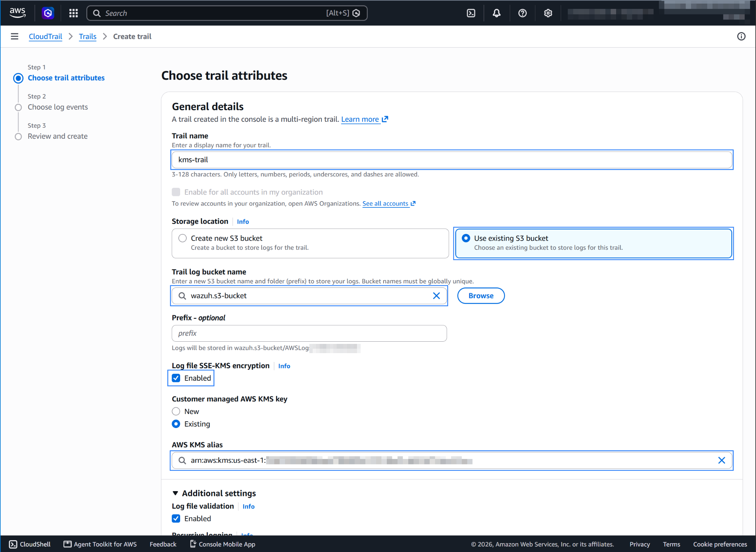The image size is (756, 552).
Task: Select New customer managed KMS key
Action: 176,411
